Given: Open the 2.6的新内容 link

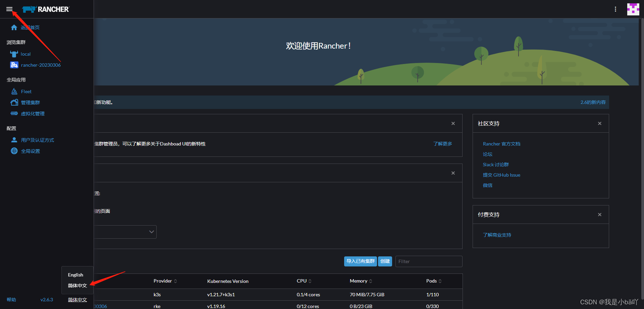Looking at the screenshot, I should [x=593, y=102].
